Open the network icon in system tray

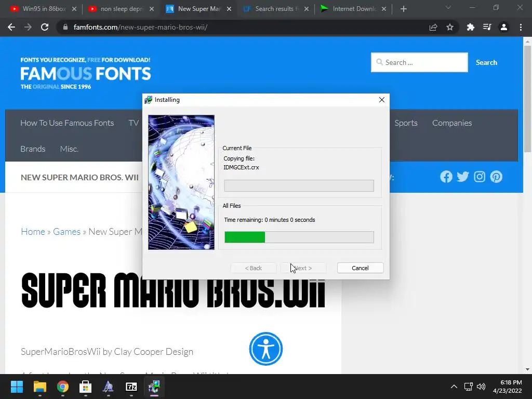click(469, 387)
